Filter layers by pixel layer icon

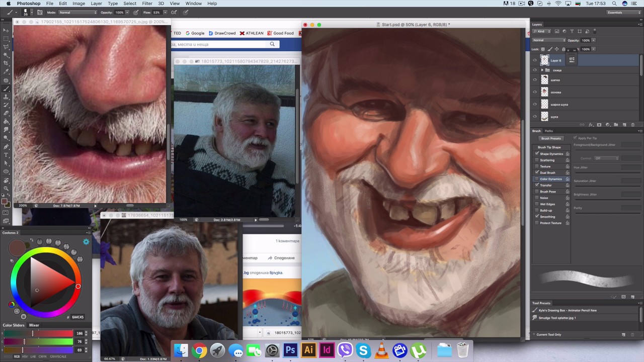[557, 31]
